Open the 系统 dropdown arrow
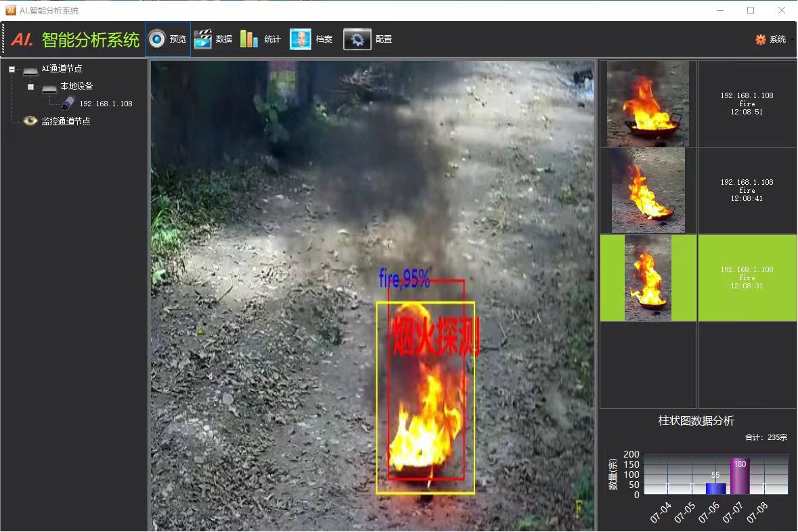The height and width of the screenshot is (532, 798). click(792, 40)
